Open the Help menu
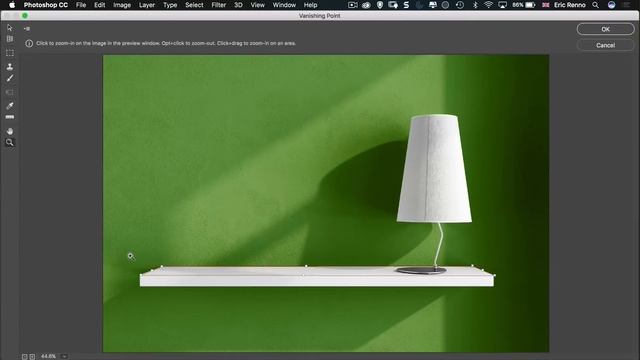 [310, 5]
